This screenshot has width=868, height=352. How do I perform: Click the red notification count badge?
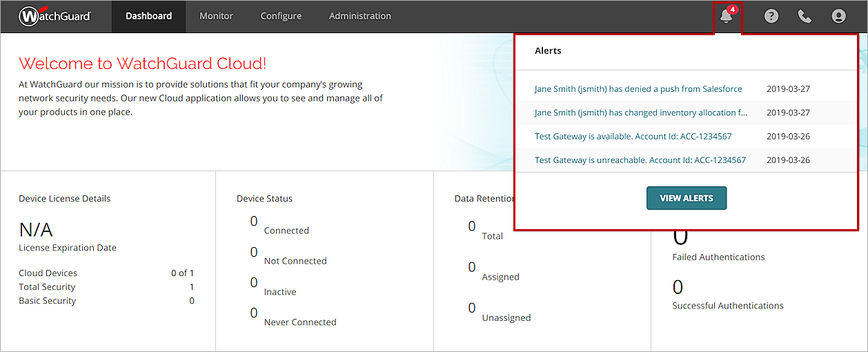(733, 10)
